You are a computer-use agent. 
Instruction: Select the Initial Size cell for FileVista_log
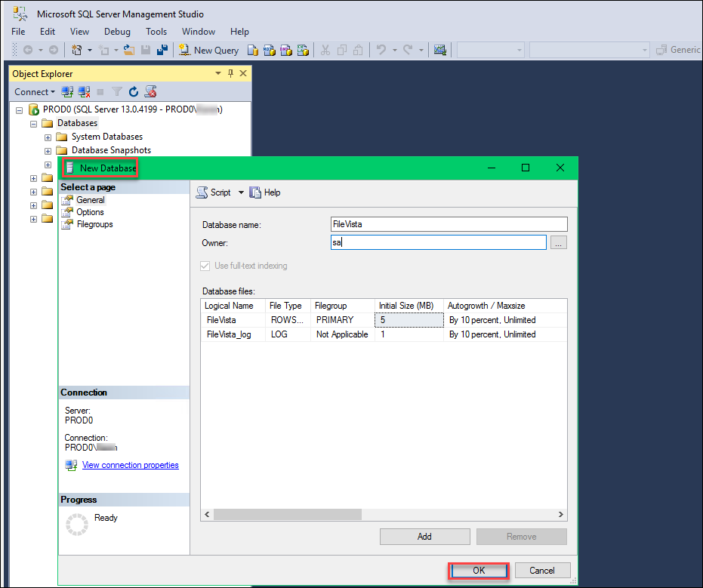tap(409, 334)
